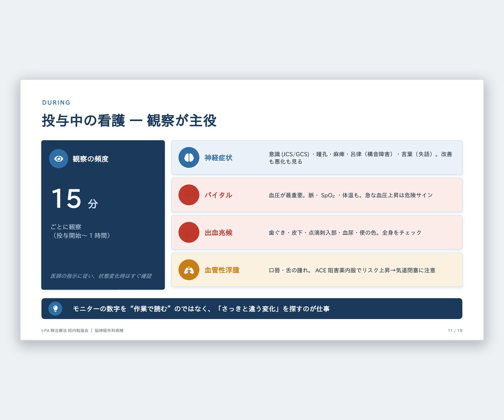Select the DURING section label
Viewport: 504px width, 420px height.
tap(56, 103)
